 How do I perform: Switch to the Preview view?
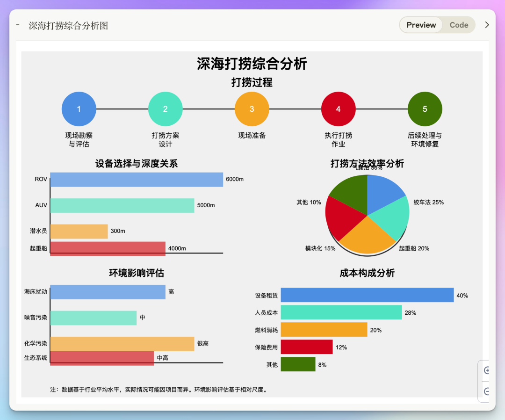click(x=421, y=25)
